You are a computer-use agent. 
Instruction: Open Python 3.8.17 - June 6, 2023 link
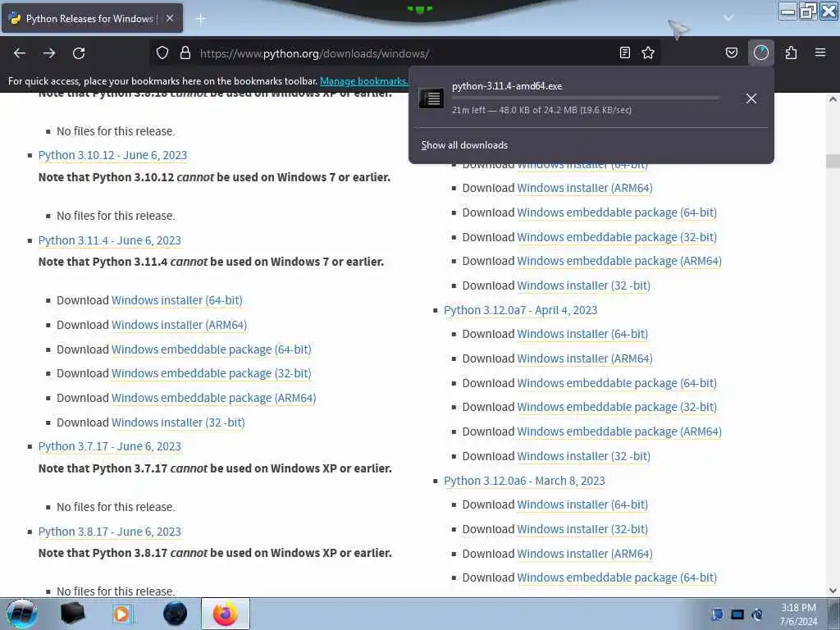click(x=109, y=532)
